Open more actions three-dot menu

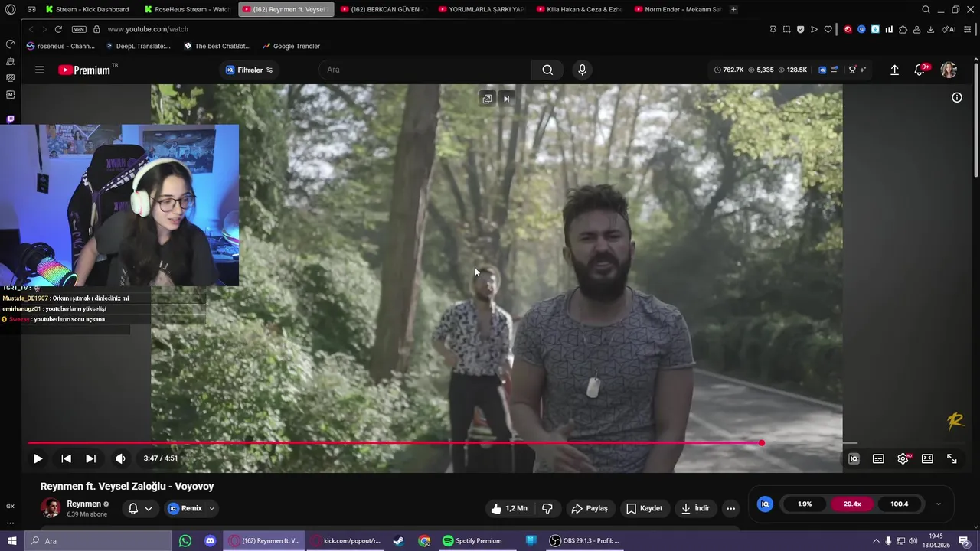pos(730,508)
